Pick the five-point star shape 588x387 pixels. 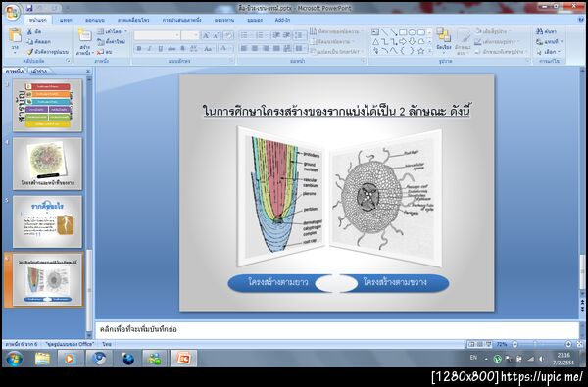coord(420,51)
